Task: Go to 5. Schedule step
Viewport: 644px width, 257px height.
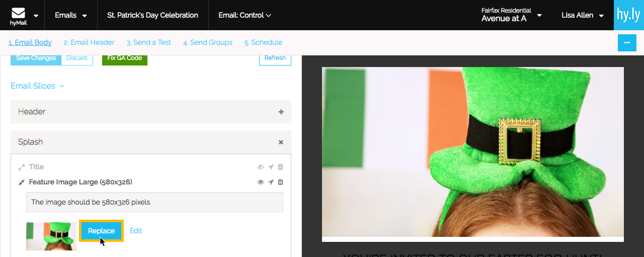Action: 263,42
